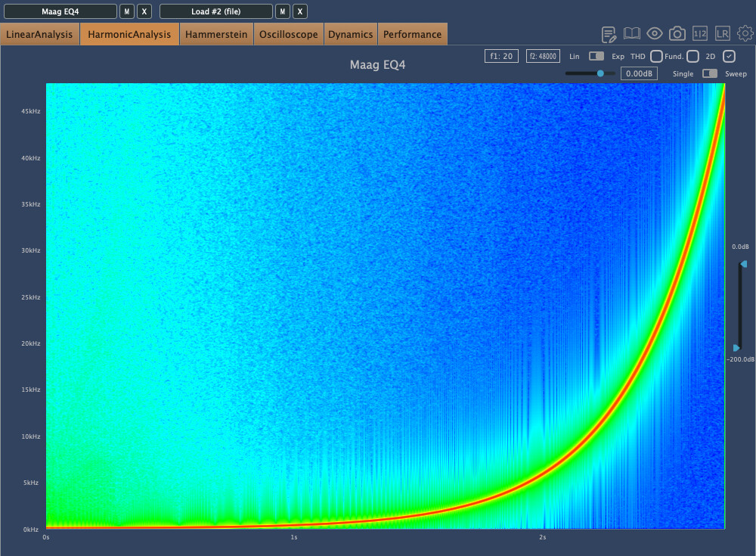Click the 1|2 comparison icon
The width and height of the screenshot is (756, 556).
pyautogui.click(x=699, y=33)
